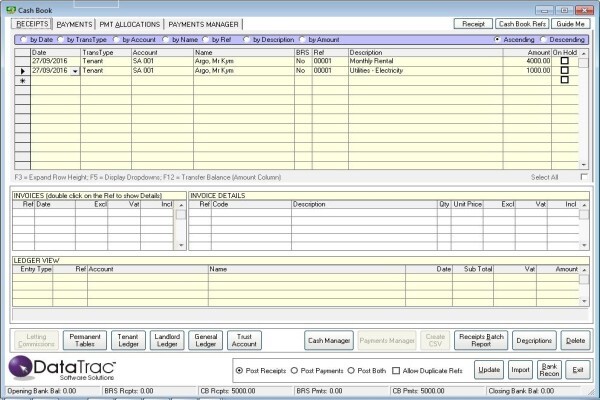
Task: Open Permanent Tables
Action: pos(85,340)
